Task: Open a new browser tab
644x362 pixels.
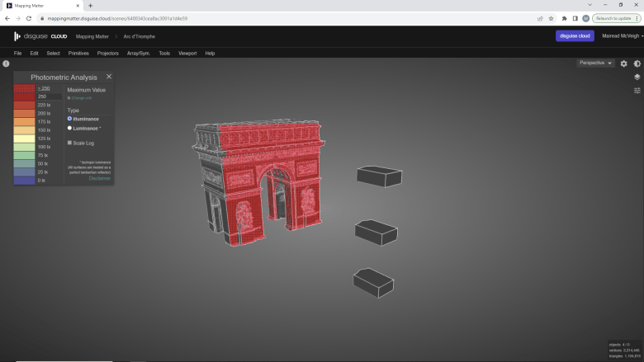Action: 90,6
